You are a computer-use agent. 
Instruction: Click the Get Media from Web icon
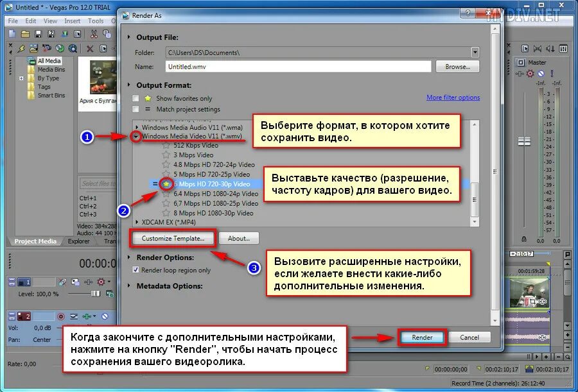(73, 48)
